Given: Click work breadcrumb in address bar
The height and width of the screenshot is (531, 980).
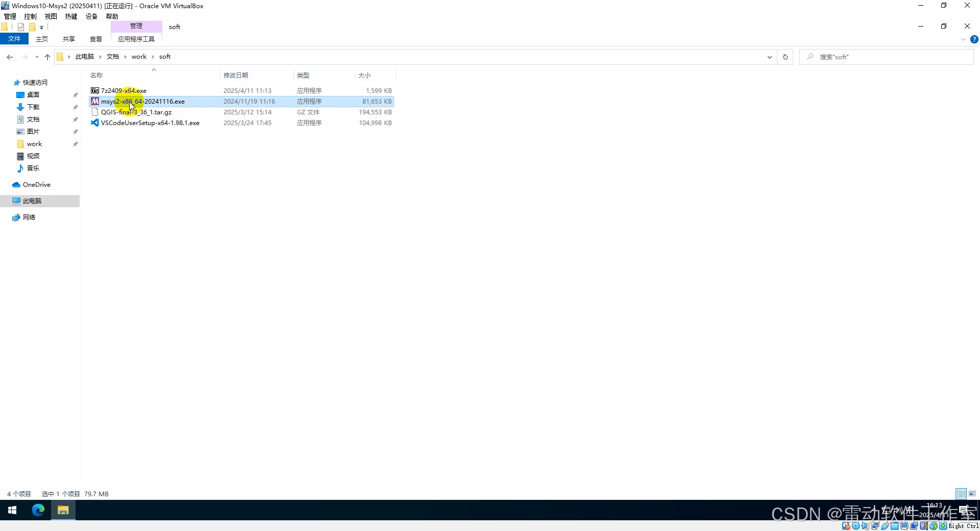Looking at the screenshot, I should tap(139, 57).
